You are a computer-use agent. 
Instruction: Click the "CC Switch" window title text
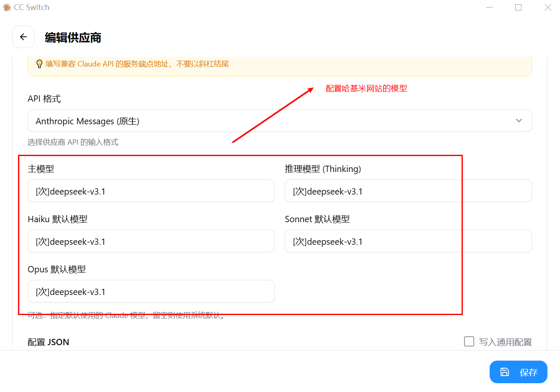tap(31, 8)
